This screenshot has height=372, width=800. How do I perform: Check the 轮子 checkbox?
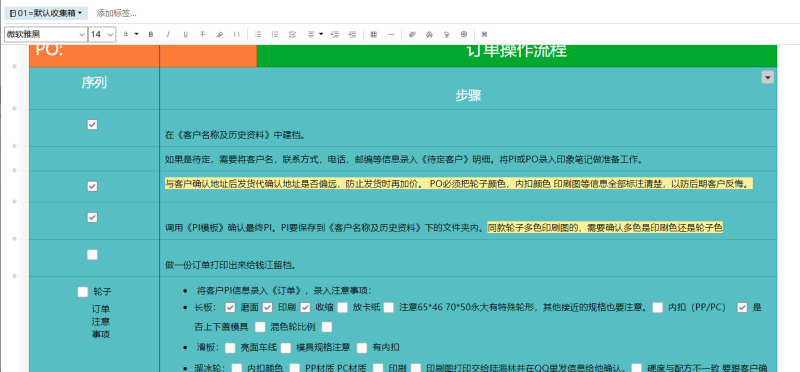click(x=83, y=292)
